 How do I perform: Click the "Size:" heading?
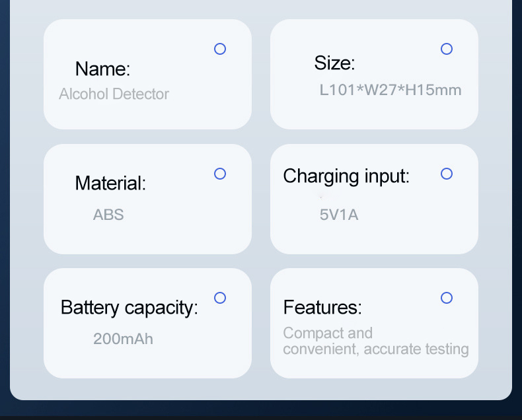click(x=334, y=63)
